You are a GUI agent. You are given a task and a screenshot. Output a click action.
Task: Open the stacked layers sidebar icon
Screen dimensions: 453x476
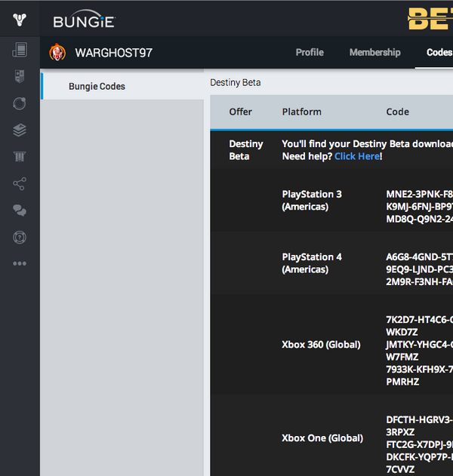coord(20,131)
